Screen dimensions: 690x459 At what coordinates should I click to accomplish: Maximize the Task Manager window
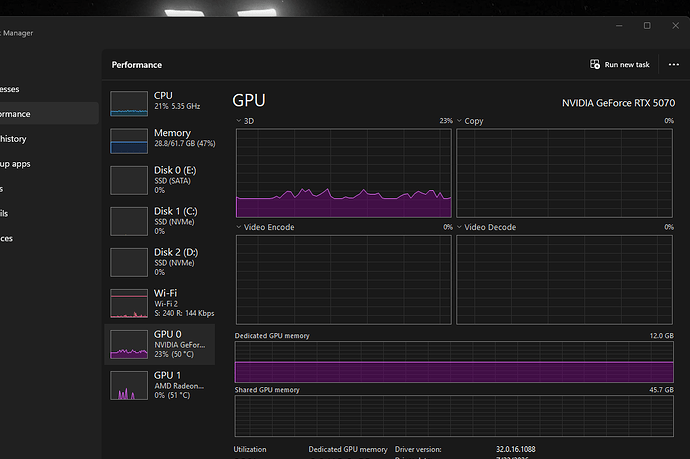pyautogui.click(x=647, y=26)
